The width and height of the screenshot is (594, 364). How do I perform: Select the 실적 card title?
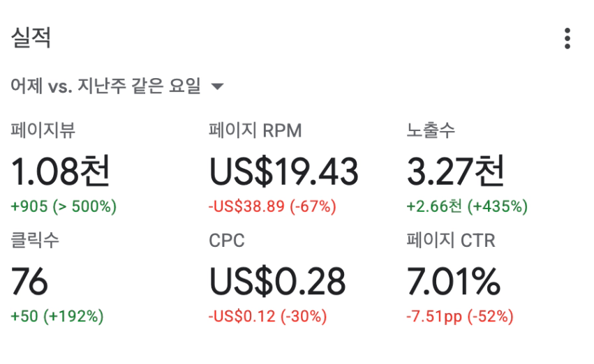click(x=31, y=38)
